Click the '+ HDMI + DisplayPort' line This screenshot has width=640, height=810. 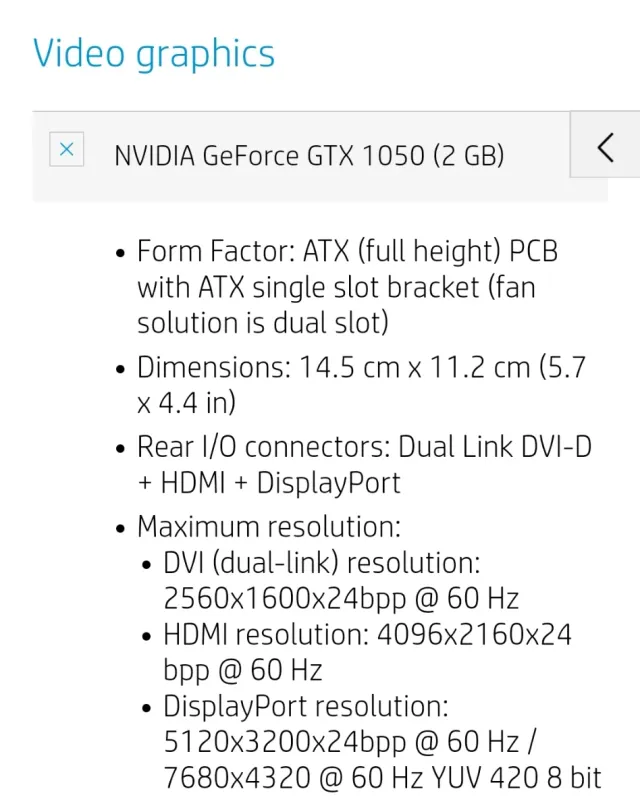coord(268,483)
